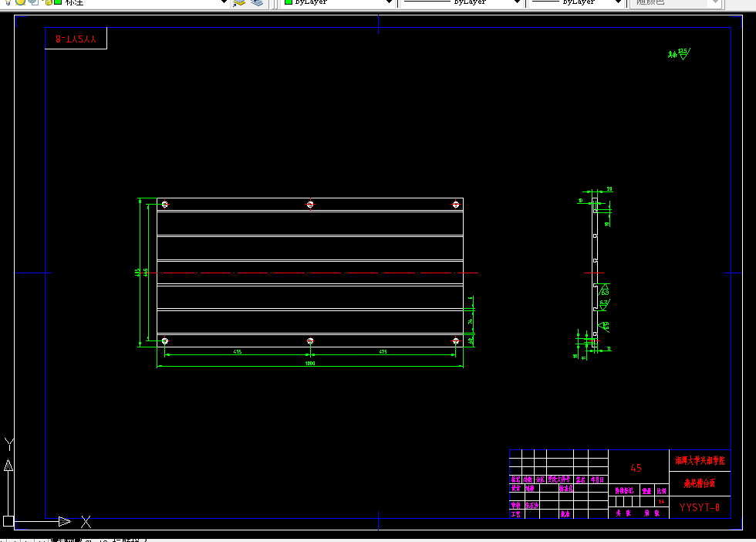Toggle the layer freeze sun icon
Viewport: 756px width, 542px height.
[x=21, y=2]
